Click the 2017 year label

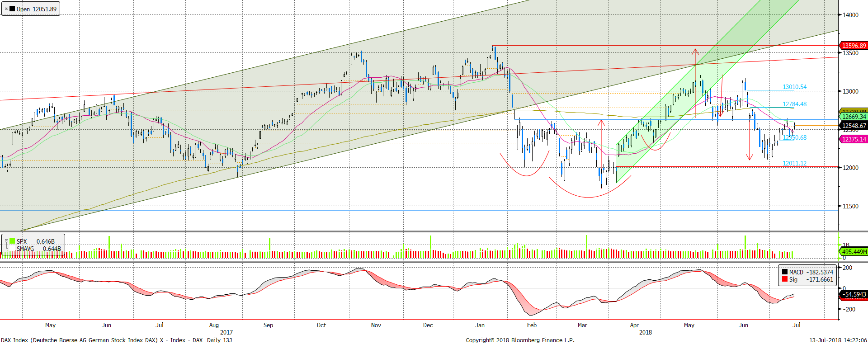[226, 332]
